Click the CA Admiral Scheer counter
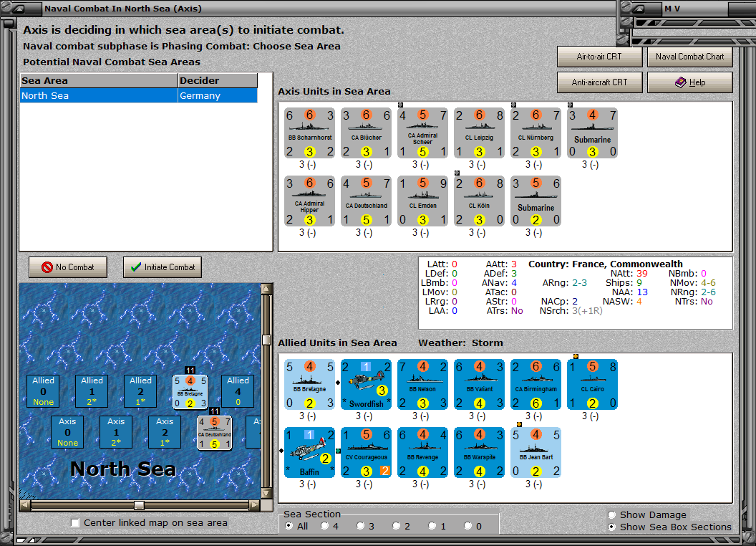This screenshot has height=546, width=756. tap(423, 133)
